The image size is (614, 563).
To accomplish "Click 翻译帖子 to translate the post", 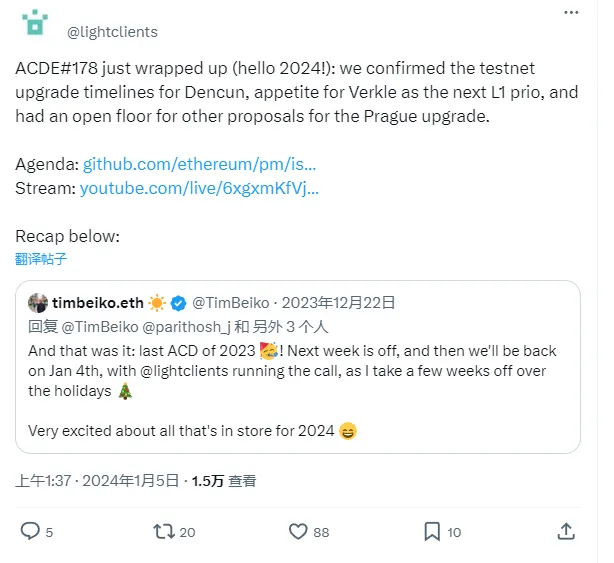I will click(41, 259).
